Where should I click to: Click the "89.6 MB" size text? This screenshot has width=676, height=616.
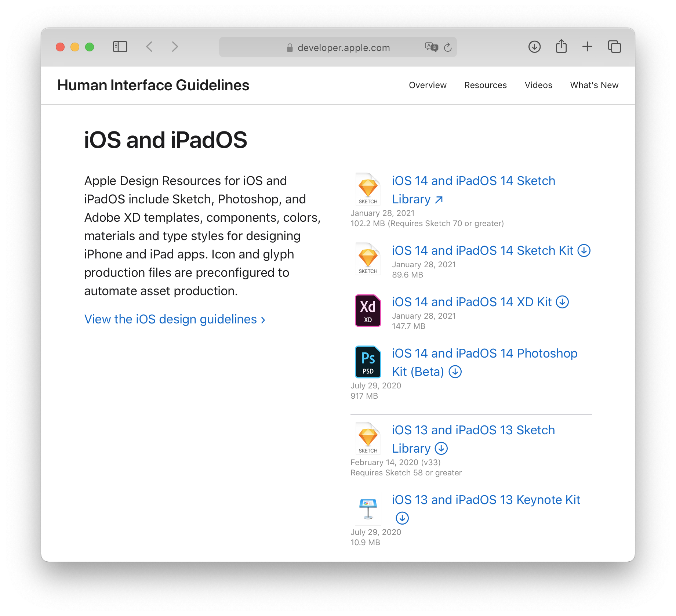tap(407, 275)
